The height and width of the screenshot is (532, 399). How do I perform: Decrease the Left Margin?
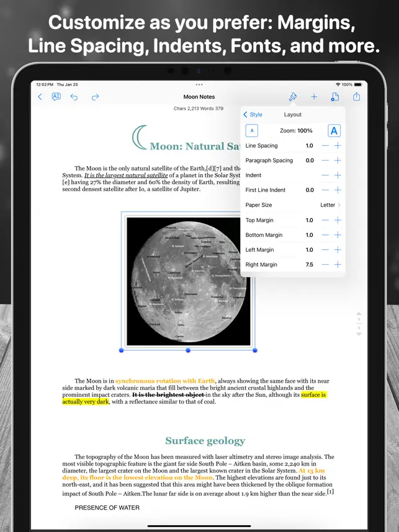pos(325,250)
